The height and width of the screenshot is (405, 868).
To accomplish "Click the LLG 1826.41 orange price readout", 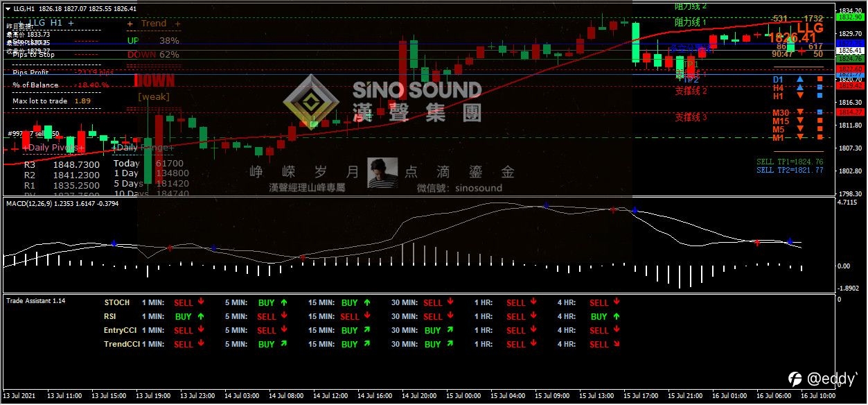I will click(x=797, y=33).
